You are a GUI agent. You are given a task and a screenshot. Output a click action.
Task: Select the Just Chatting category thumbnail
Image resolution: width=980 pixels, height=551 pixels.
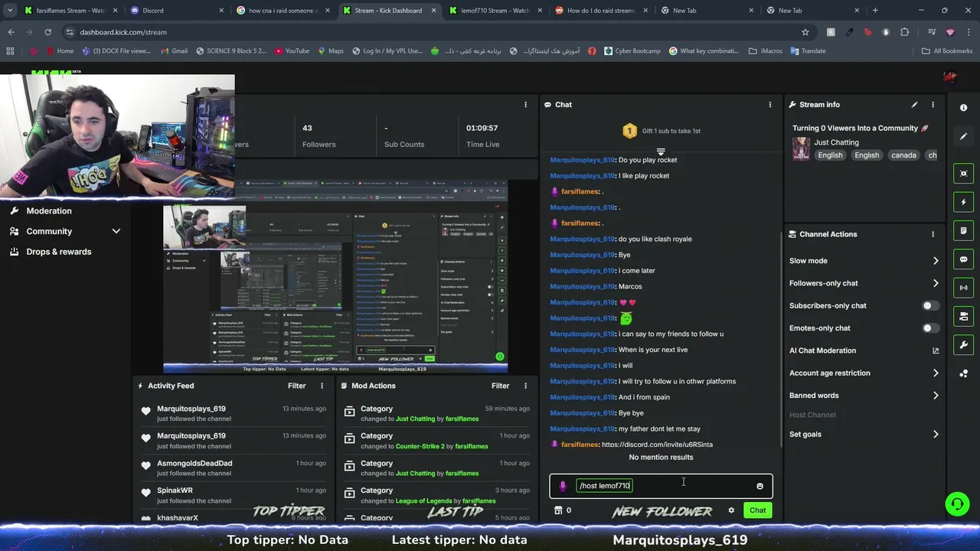click(x=801, y=148)
